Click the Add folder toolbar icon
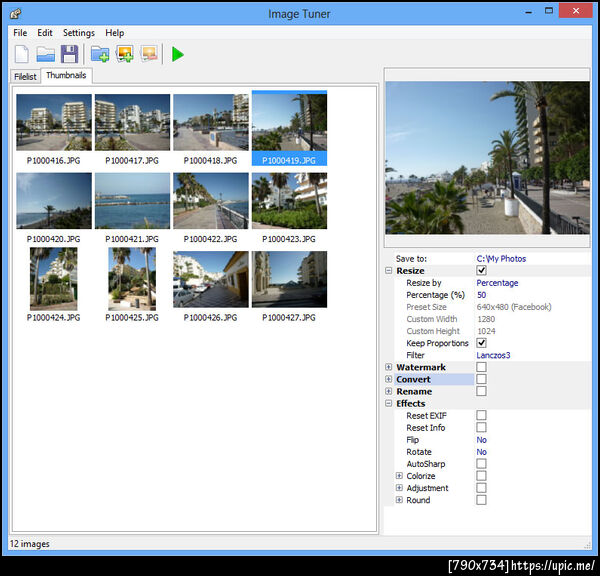This screenshot has width=600, height=576. pos(100,54)
